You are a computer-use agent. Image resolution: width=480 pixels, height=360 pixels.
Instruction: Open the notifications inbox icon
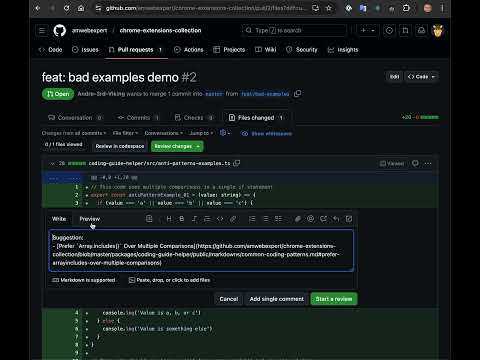tap(422, 31)
